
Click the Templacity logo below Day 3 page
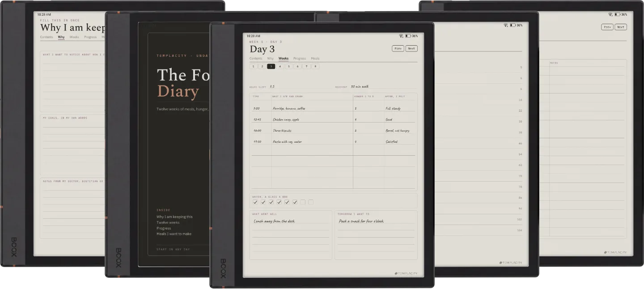[x=406, y=273]
